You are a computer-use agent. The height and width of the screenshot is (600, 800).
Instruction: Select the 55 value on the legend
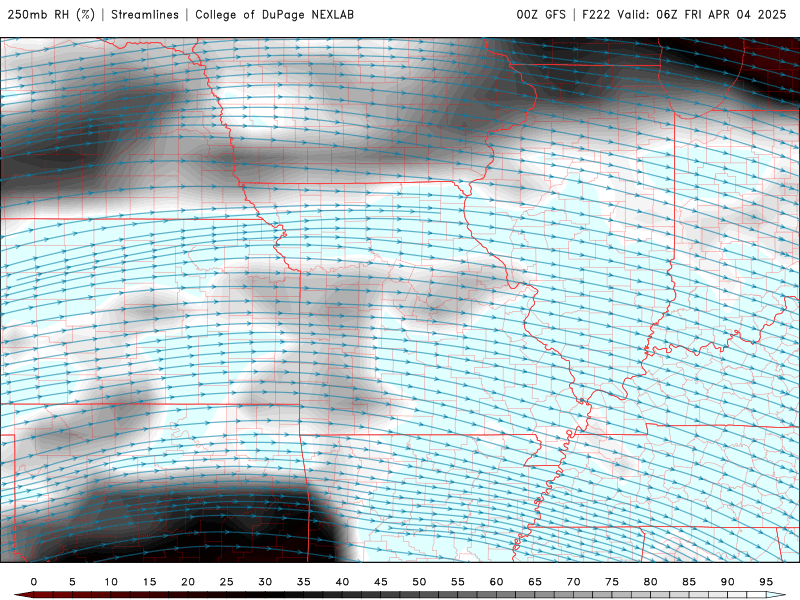pyautogui.click(x=458, y=582)
